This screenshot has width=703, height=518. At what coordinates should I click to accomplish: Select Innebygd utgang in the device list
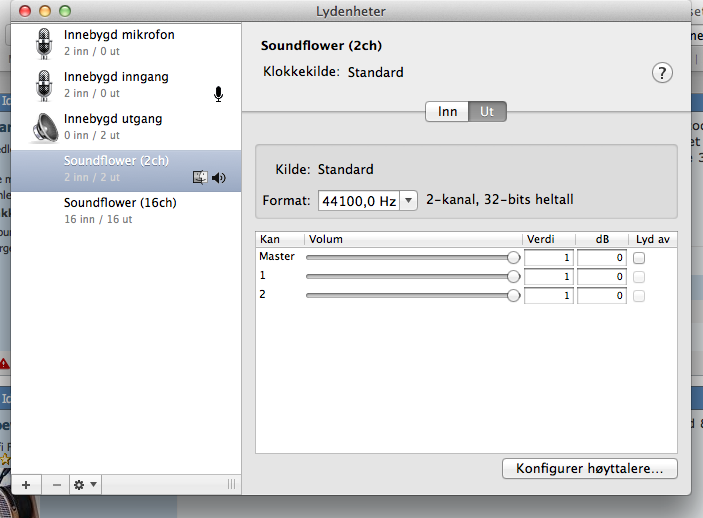click(126, 127)
